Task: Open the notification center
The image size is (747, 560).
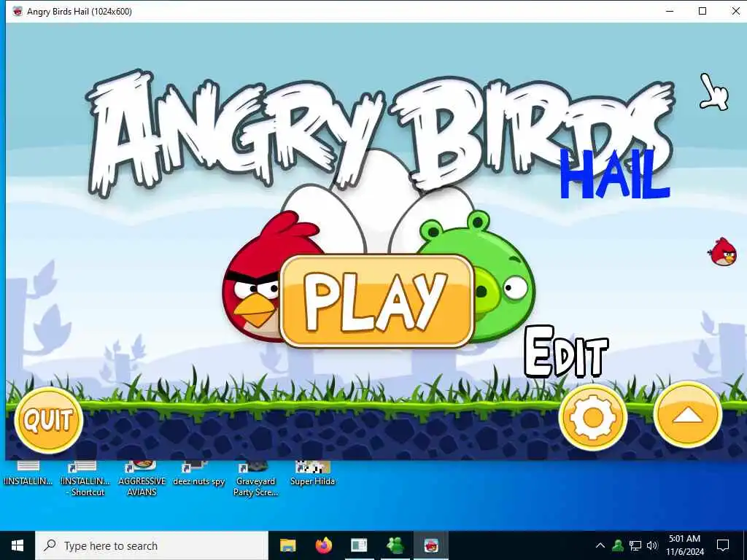Action: (x=723, y=545)
